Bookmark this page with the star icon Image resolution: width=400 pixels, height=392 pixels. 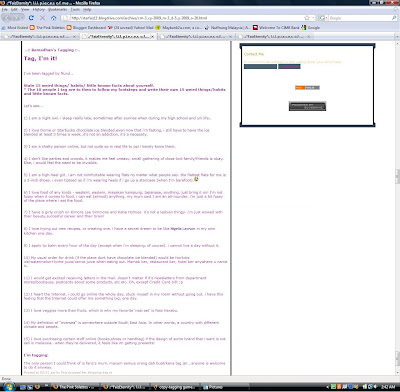click(307, 18)
